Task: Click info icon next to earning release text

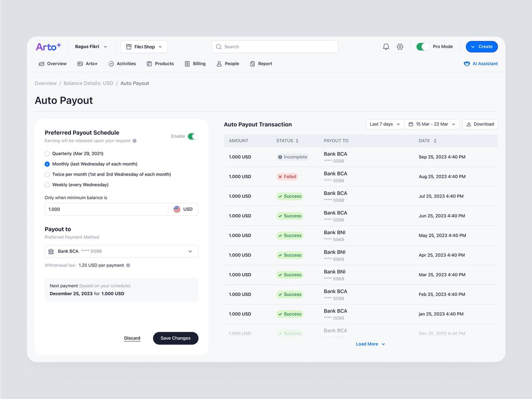Action: (x=135, y=141)
